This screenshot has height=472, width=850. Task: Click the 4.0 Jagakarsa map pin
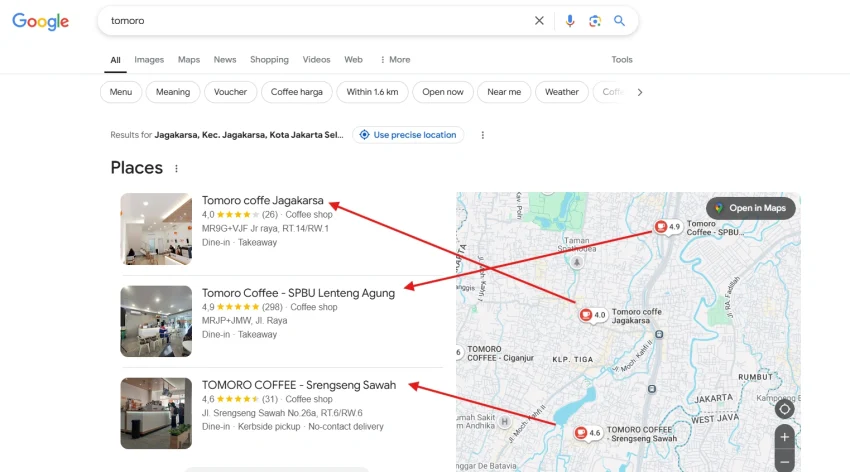tap(593, 315)
